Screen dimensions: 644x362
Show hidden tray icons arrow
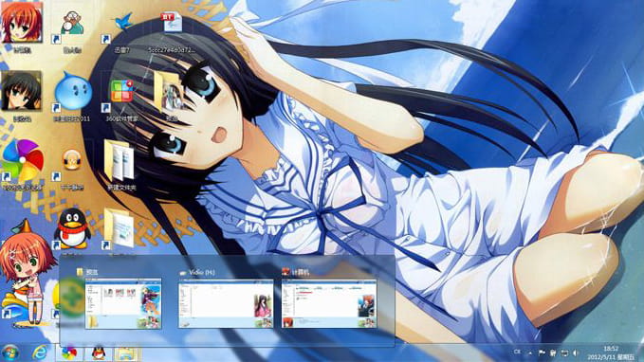click(530, 353)
